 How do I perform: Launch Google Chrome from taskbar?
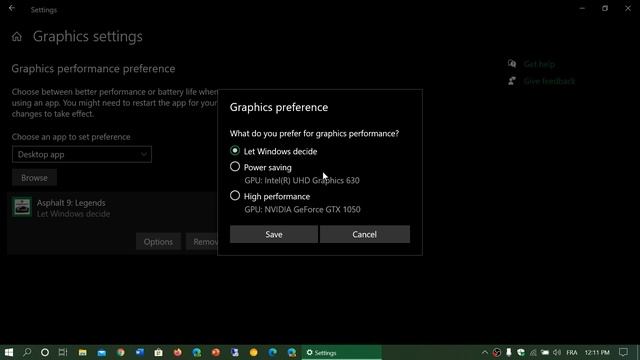coord(121,352)
